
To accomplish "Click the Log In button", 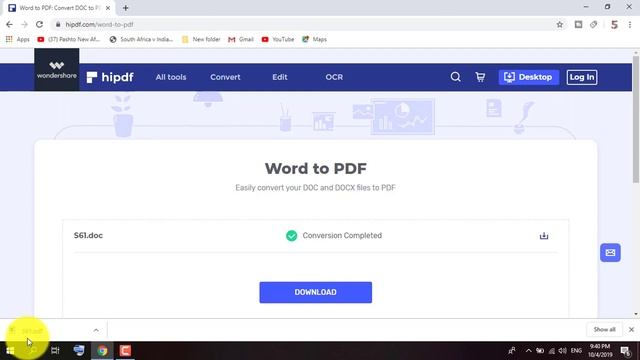I will click(x=582, y=77).
